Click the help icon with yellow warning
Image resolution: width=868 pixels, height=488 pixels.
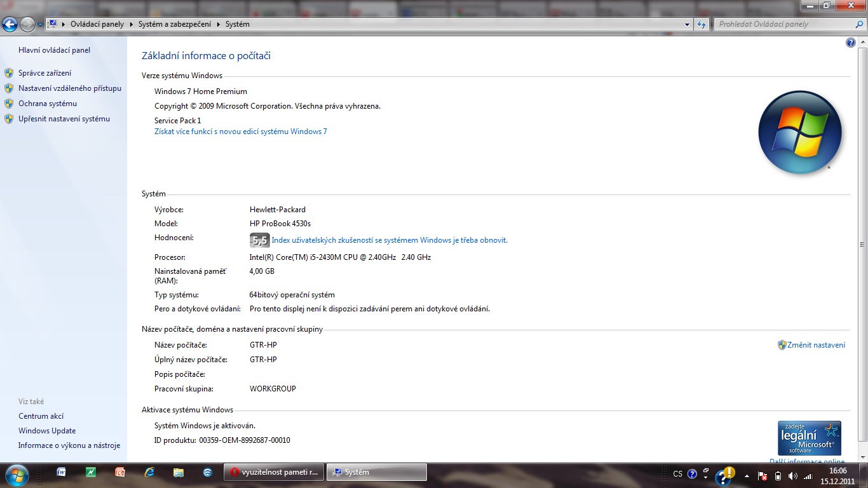[725, 475]
